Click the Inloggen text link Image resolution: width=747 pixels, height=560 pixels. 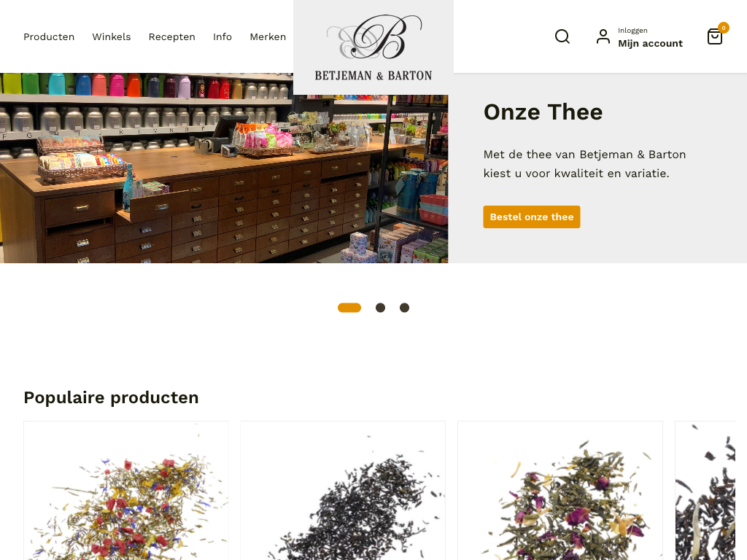point(632,31)
